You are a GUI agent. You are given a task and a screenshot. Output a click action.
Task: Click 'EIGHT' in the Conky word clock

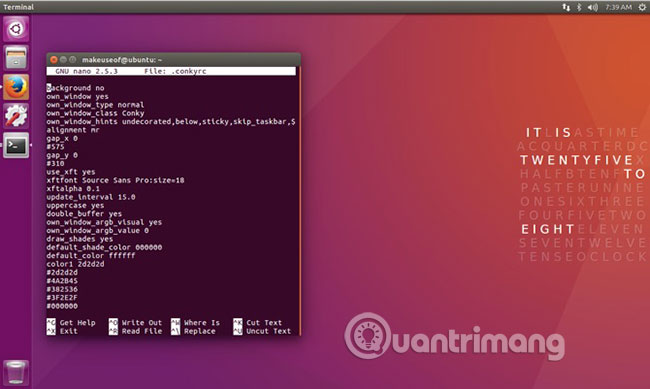[547, 229]
